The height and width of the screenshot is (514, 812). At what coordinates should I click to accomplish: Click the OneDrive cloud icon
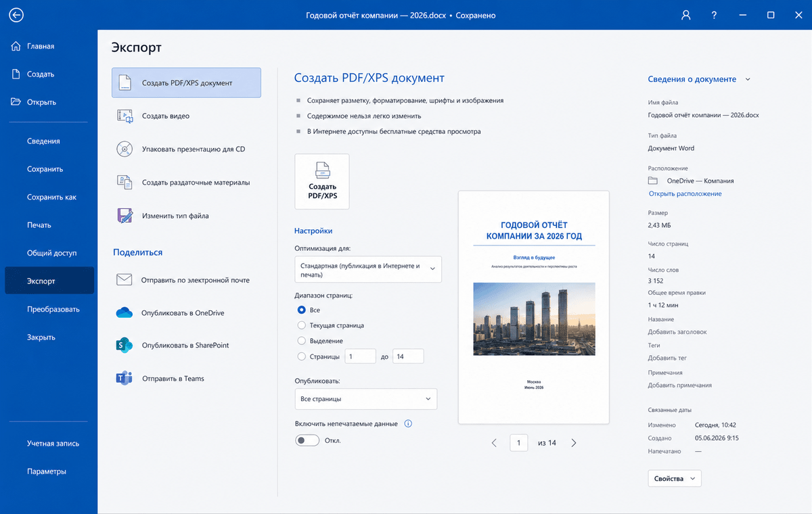[x=124, y=312]
